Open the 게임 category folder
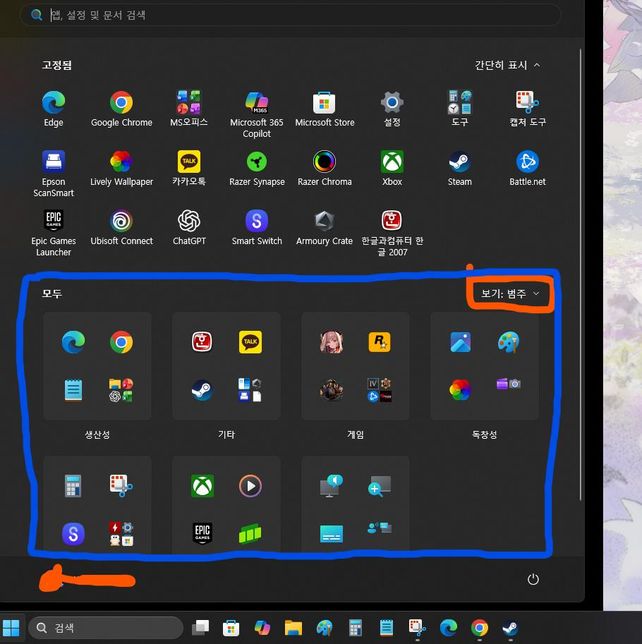 click(x=355, y=366)
